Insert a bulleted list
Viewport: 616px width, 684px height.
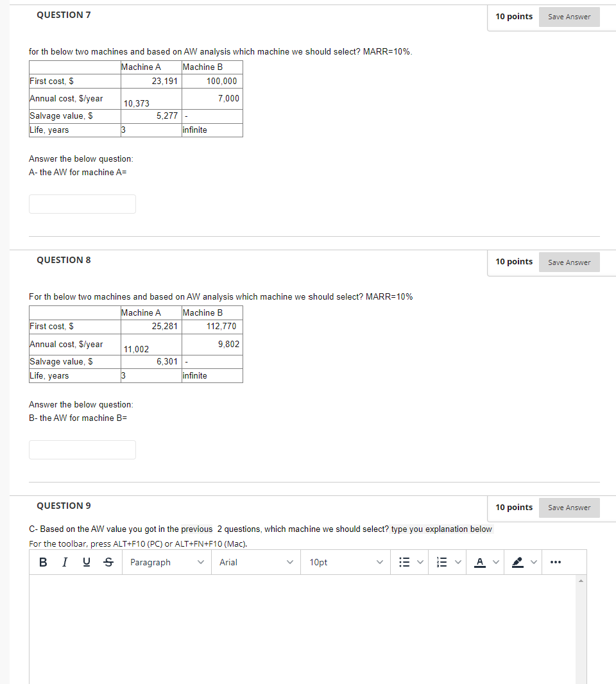pyautogui.click(x=404, y=562)
